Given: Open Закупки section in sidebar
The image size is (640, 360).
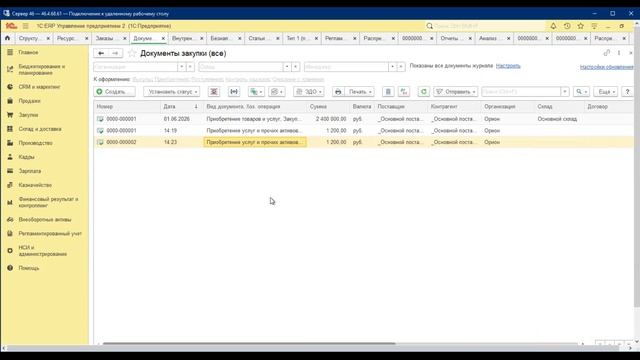Looking at the screenshot, I should (28, 115).
